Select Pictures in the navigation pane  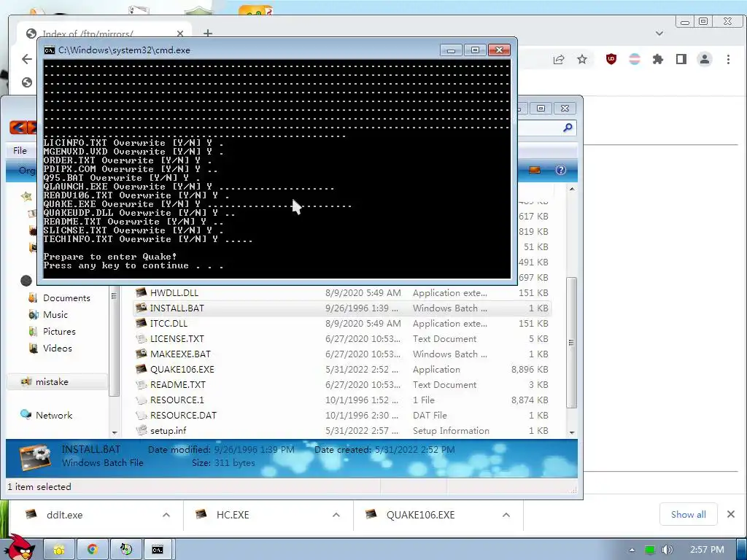pos(59,332)
